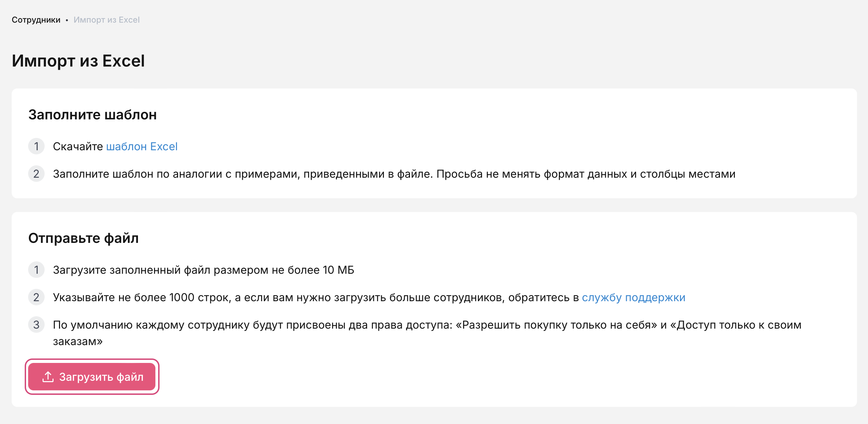Click the «Отправьте файл» section heading
The height and width of the screenshot is (424, 868).
tap(83, 238)
